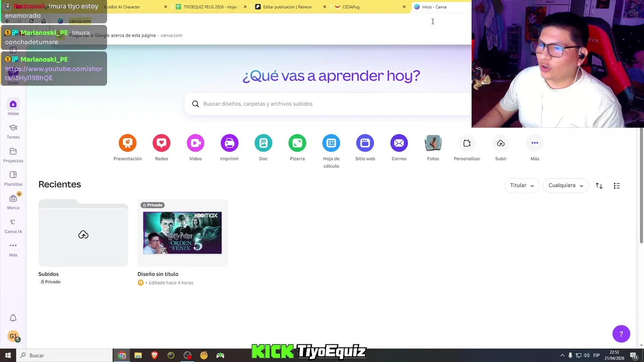Open sidebar Más options
This screenshot has width=644, height=362.
(x=13, y=249)
